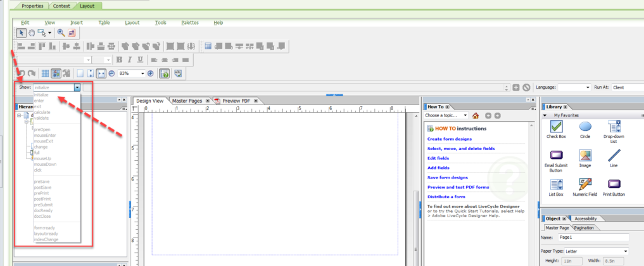Switch to the Accessibility tab
The image size is (644, 266).
585,218
